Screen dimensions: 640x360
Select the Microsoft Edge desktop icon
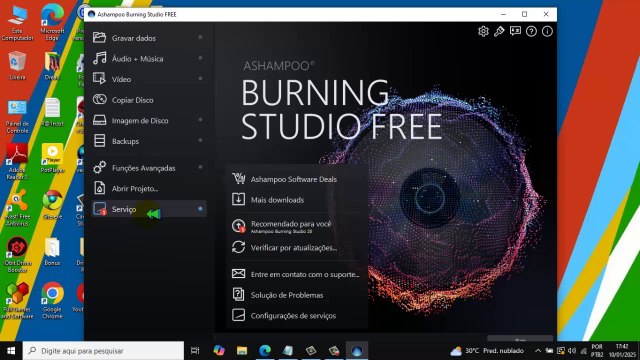tap(52, 22)
